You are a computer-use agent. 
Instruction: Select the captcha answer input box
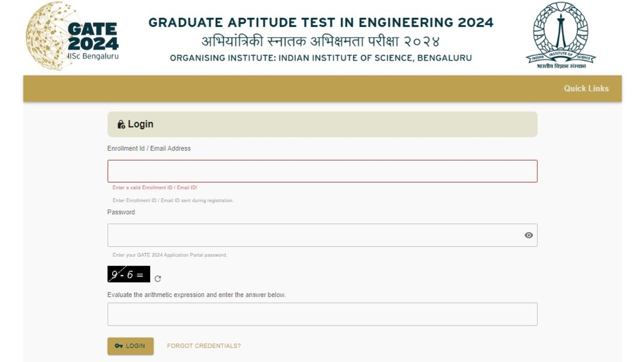[322, 314]
